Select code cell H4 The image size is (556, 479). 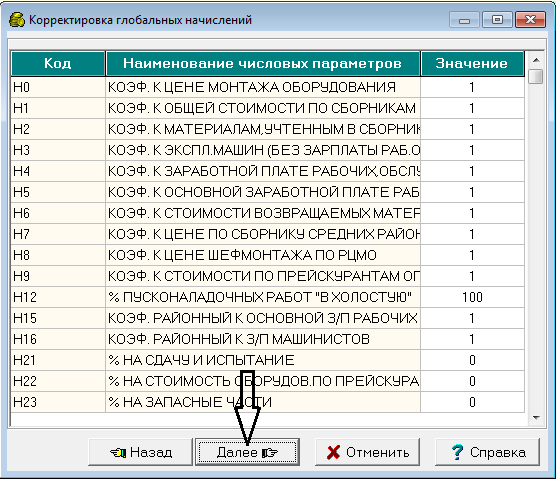(x=58, y=171)
